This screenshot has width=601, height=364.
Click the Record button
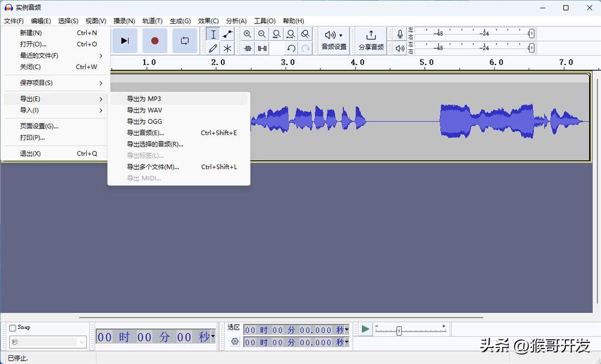[155, 41]
